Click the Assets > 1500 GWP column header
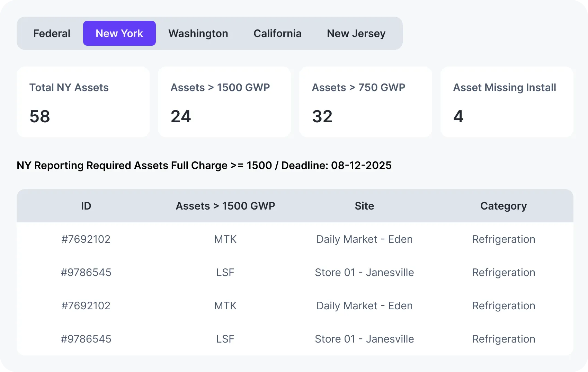Screen dimensions: 588x372 click(x=225, y=206)
